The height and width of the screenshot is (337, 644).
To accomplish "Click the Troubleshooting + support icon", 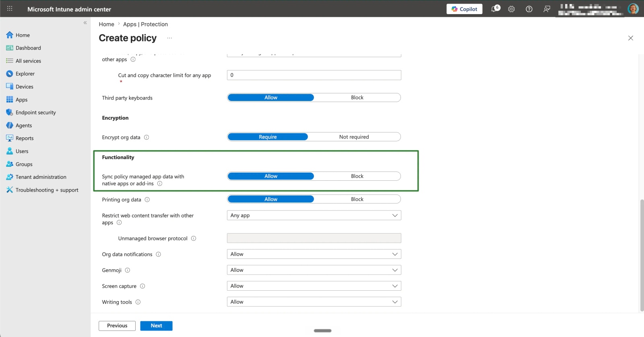I will click(x=10, y=190).
